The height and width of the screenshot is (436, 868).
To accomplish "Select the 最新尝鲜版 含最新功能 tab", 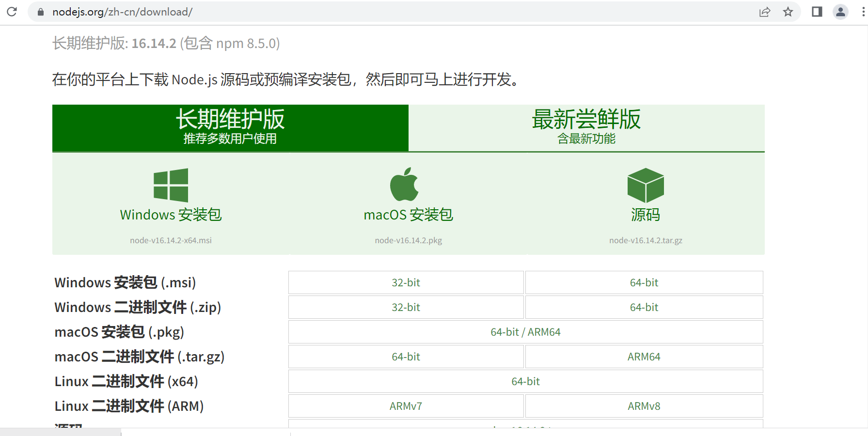I will coord(586,127).
